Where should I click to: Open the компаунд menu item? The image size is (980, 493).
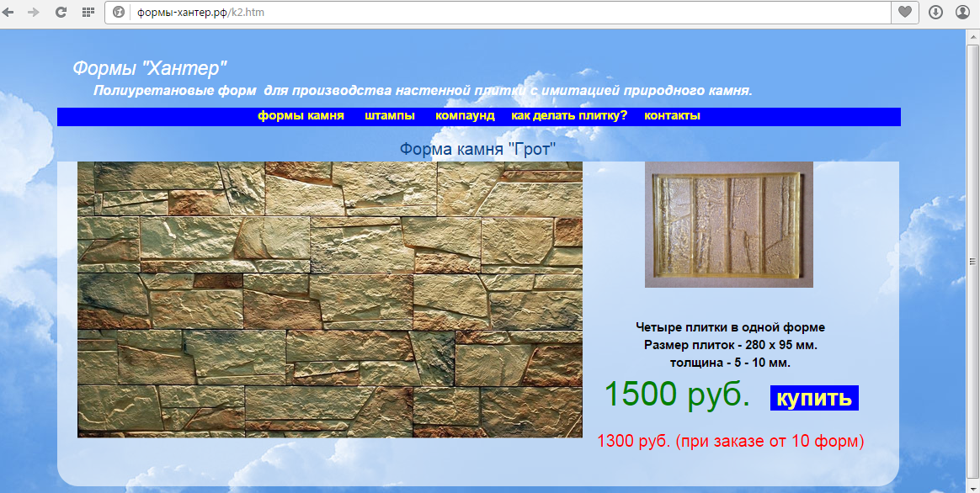(465, 116)
